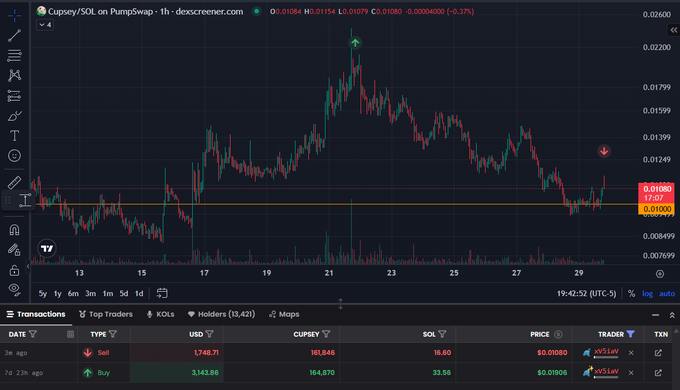Collapse the right side panel arrows
Image resolution: width=680 pixels, height=390 pixels.
[673, 30]
